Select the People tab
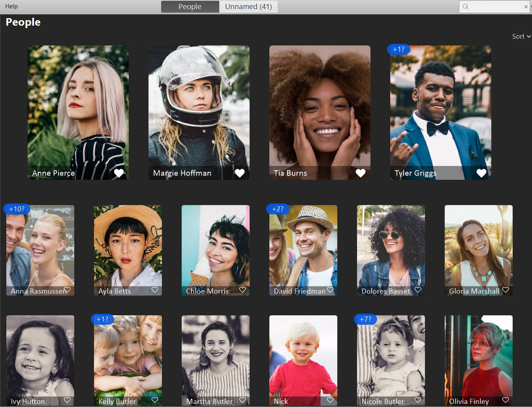 190,7
